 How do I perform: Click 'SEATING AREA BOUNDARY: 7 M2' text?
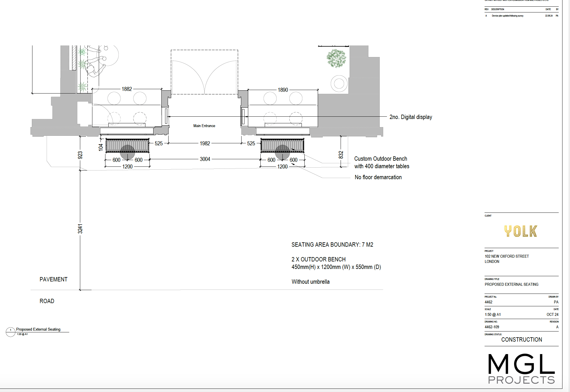pyautogui.click(x=332, y=245)
